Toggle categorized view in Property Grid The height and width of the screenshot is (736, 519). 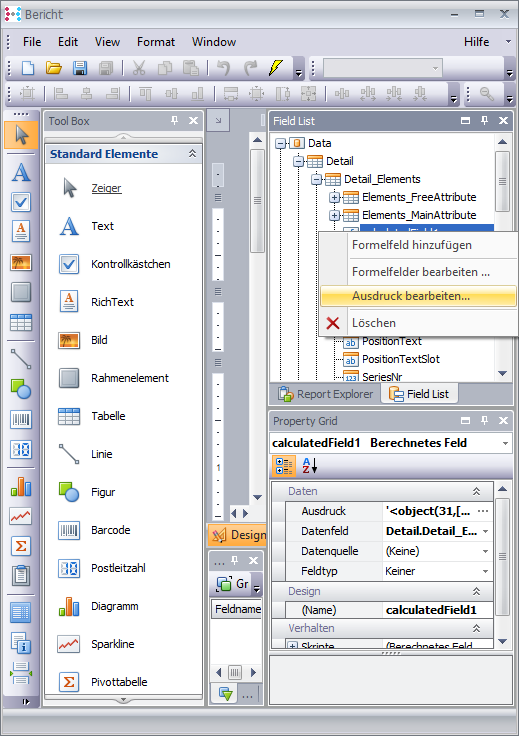coord(284,466)
